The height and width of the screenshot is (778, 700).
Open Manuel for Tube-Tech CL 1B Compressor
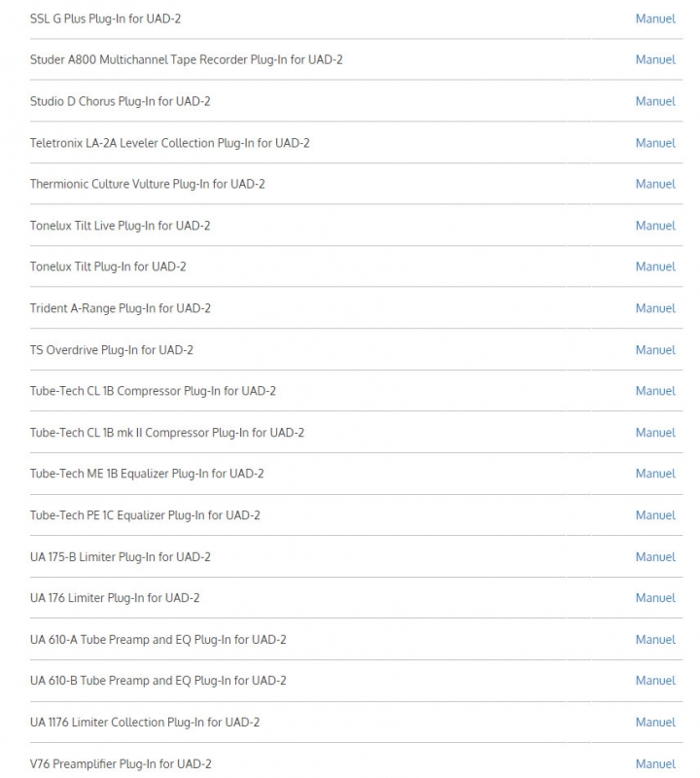tap(655, 391)
